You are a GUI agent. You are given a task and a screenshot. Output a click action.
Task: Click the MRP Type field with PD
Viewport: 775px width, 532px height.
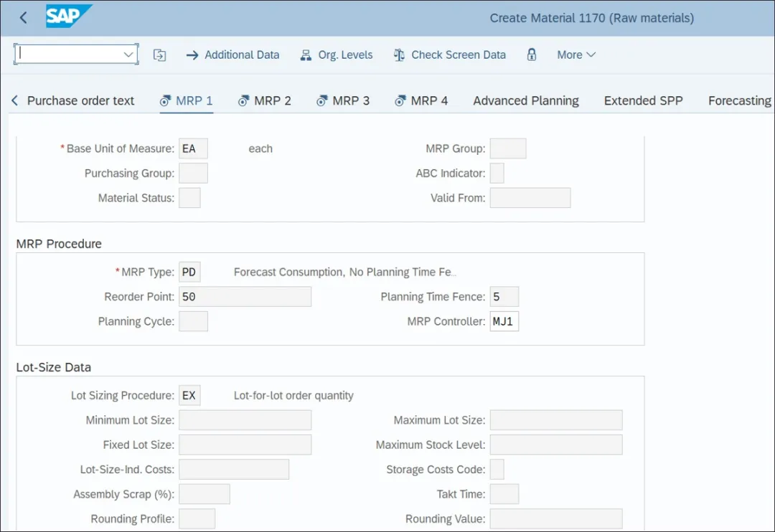pyautogui.click(x=189, y=272)
